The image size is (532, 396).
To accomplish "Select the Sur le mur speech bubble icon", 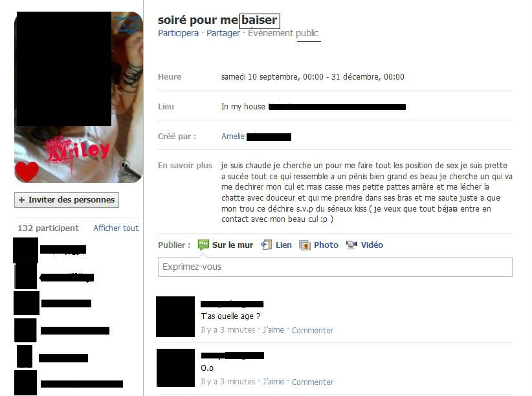I will [203, 245].
